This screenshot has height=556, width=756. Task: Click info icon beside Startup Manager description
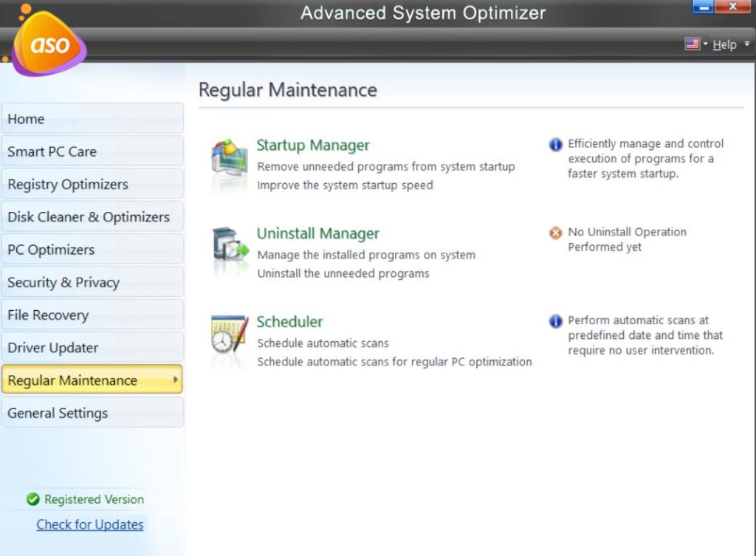[555, 144]
